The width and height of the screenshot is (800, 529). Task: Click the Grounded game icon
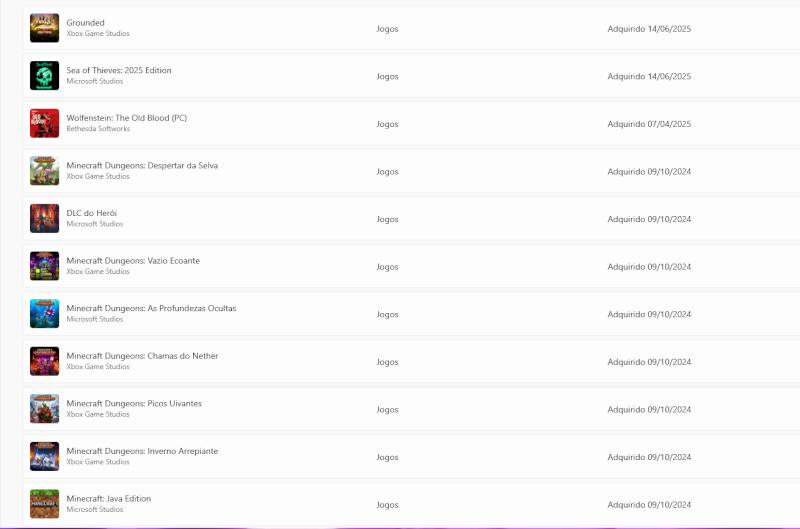[45, 28]
